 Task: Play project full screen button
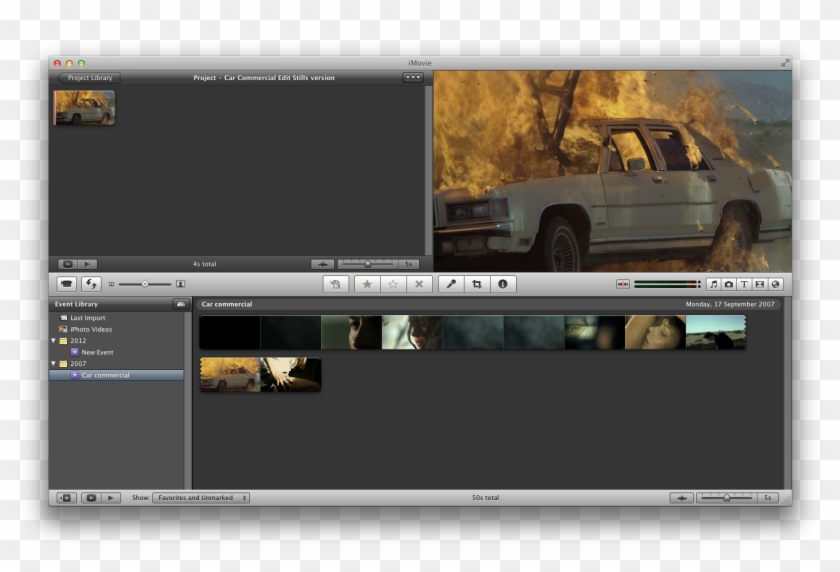68,264
